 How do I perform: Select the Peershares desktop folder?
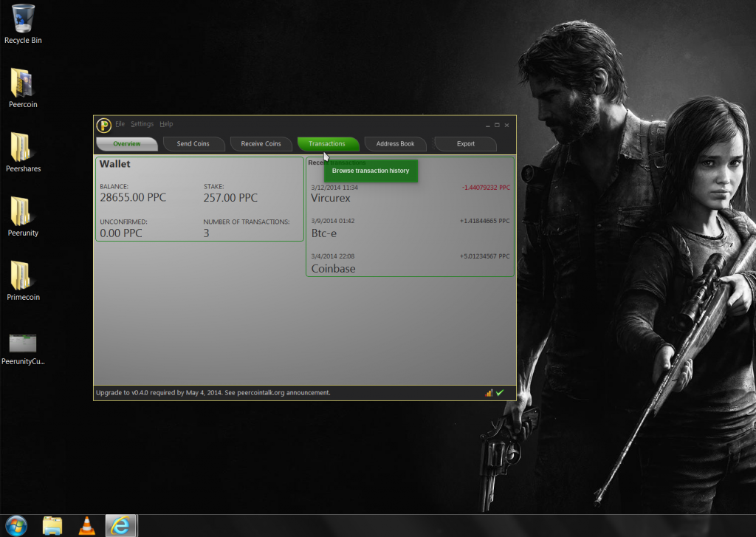(x=23, y=152)
